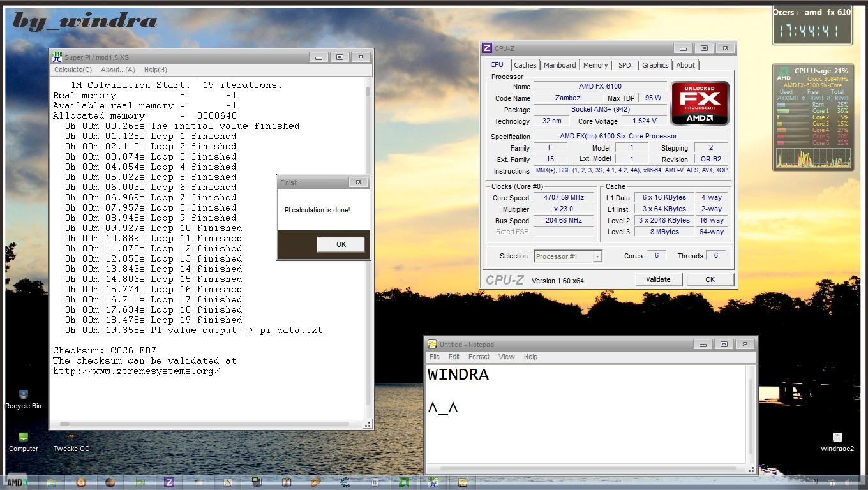Click the AMD logo in CPU Usage gadget
Screen dimensions: 868x490
coord(783,75)
